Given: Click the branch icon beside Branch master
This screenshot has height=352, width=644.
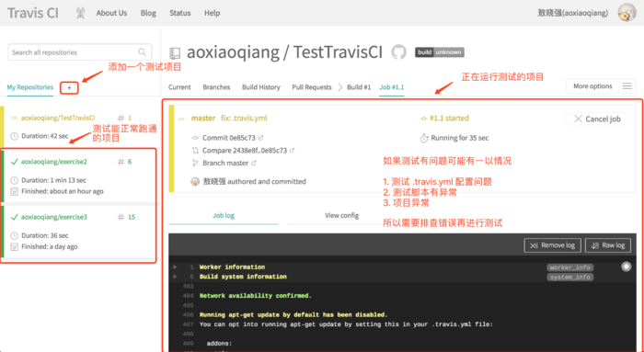Looking at the screenshot, I should pos(195,163).
